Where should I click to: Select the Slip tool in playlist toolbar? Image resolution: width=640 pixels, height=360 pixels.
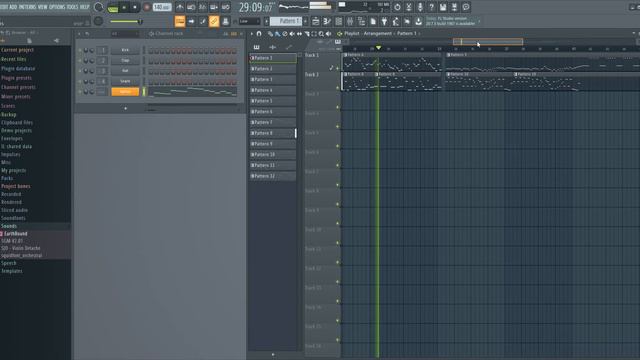click(x=300, y=34)
